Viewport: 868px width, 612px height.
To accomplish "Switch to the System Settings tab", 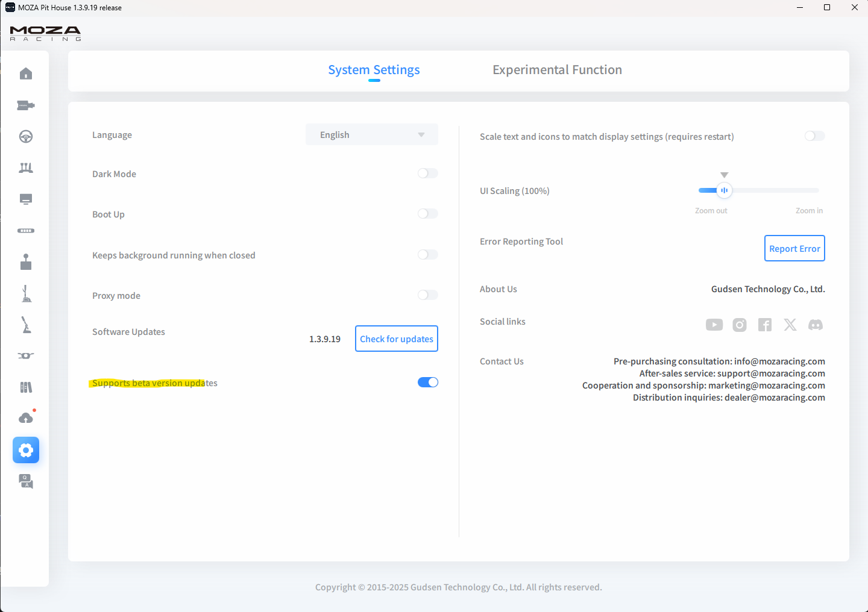I will pyautogui.click(x=374, y=70).
